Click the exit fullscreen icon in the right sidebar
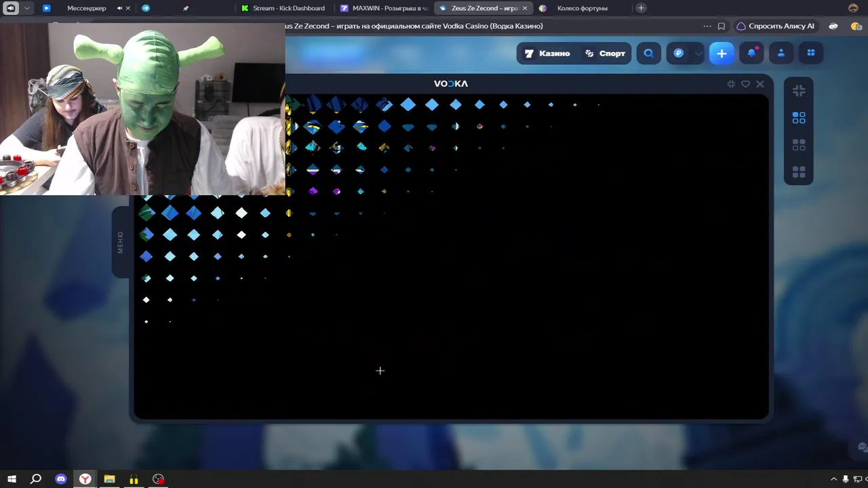Viewport: 868px width, 488px height. point(799,91)
